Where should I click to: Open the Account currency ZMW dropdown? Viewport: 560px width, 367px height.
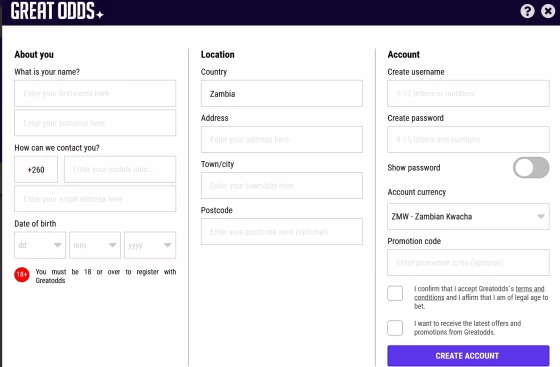click(468, 216)
